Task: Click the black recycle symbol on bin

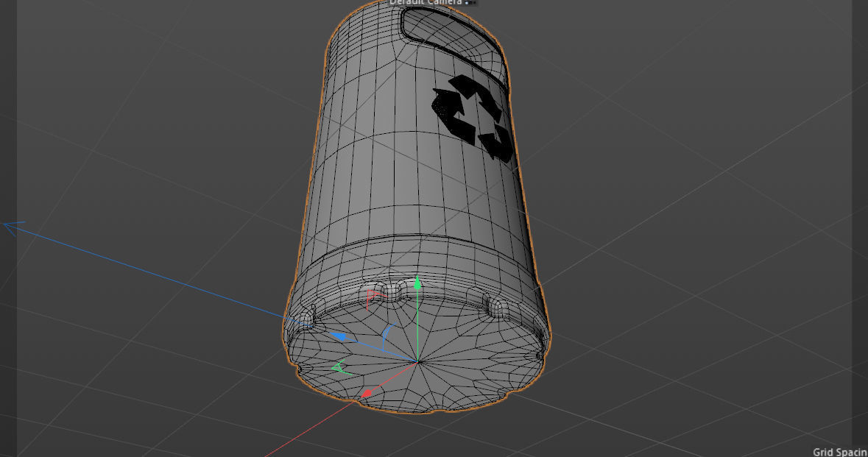Action: [x=472, y=118]
